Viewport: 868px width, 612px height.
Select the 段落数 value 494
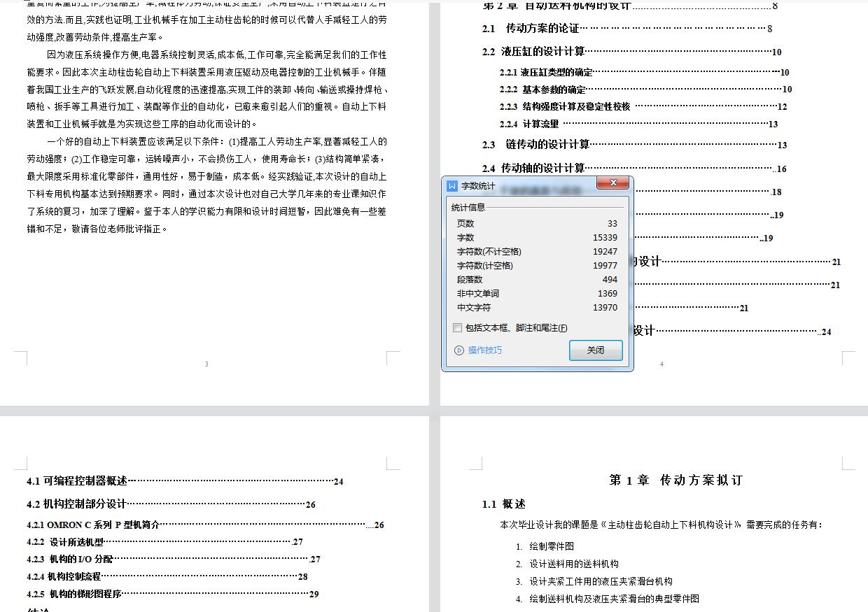point(610,280)
